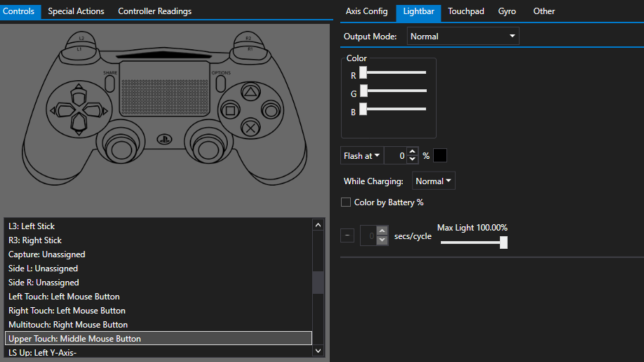Open the Controller Readings tab
Viewport: 644px width, 362px height.
[x=155, y=11]
